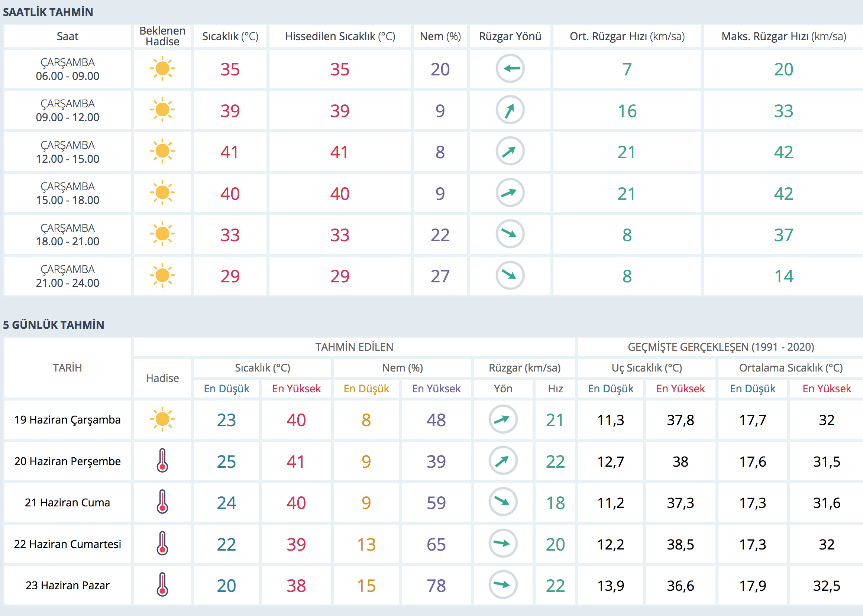Click the wind direction arrow for 12.00 - 15.00
Viewport: 863px width, 616px height.
pyautogui.click(x=510, y=151)
